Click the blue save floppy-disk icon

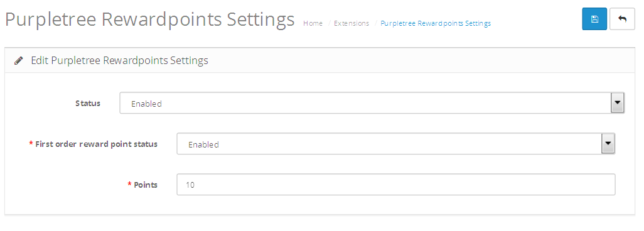click(594, 19)
